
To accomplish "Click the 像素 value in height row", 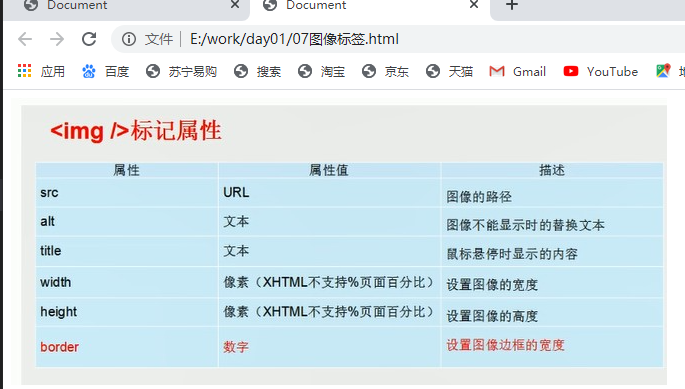I will 329,312.
